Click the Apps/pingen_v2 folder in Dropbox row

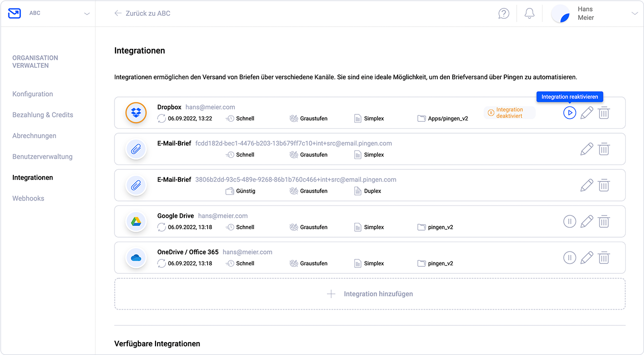(x=448, y=119)
